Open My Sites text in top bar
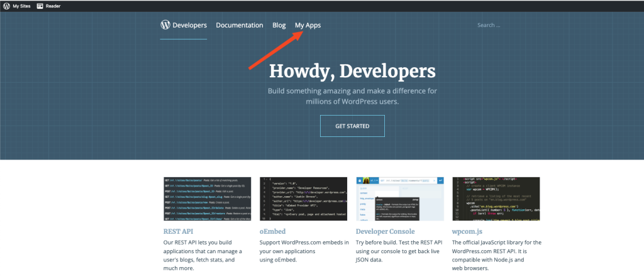 [21, 6]
